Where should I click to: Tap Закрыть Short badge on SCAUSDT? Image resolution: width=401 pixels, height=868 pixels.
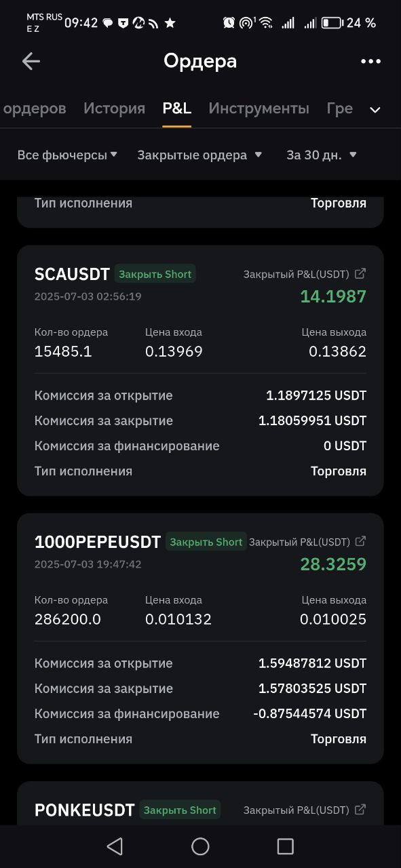click(155, 274)
